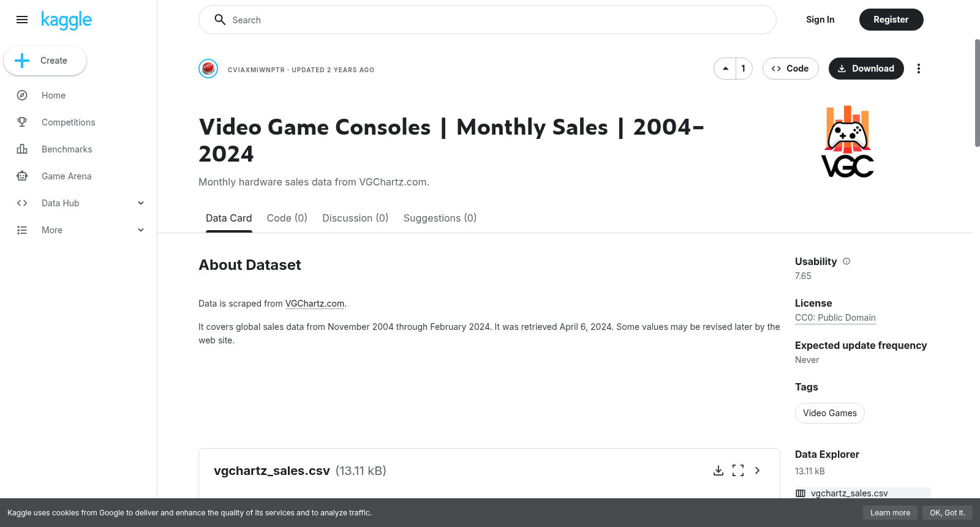The width and height of the screenshot is (980, 527).
Task: Switch to the Suggestions (0) tab
Action: tap(440, 218)
